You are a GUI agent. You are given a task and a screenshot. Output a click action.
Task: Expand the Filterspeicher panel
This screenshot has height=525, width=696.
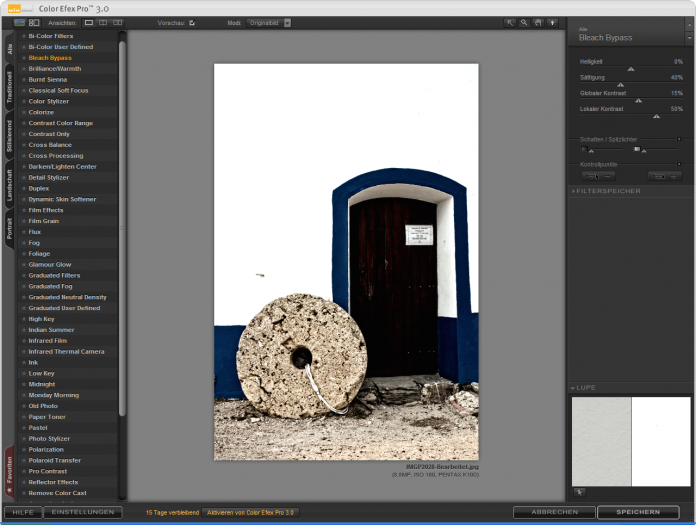(606, 190)
